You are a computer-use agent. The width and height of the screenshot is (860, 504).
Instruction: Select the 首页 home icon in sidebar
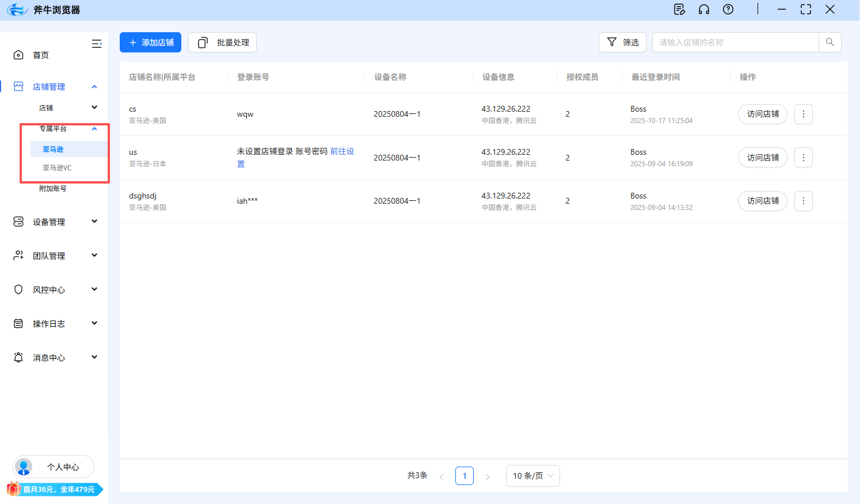[x=17, y=55]
